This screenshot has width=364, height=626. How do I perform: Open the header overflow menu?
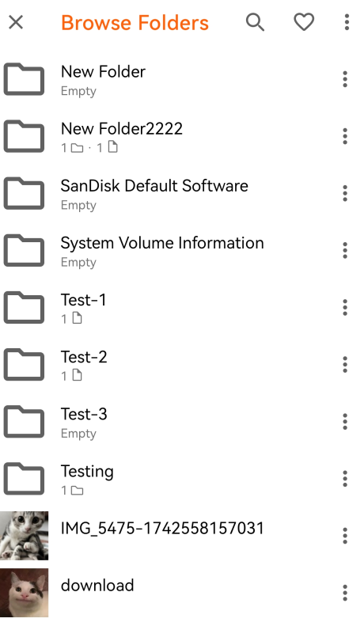coord(347,22)
